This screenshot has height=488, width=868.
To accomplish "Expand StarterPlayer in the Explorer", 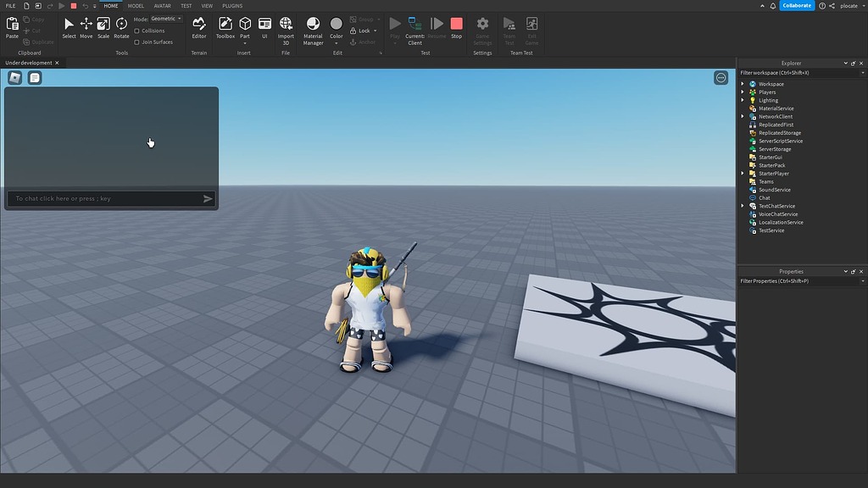I will pyautogui.click(x=743, y=173).
